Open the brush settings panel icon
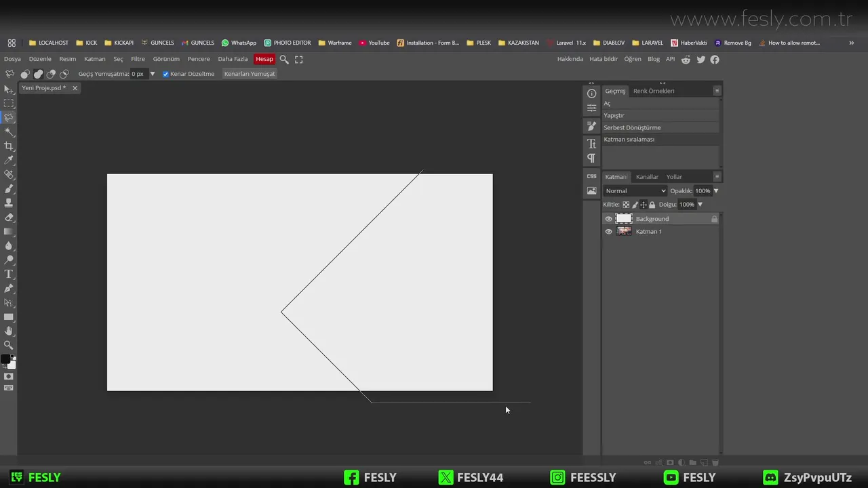Image resolution: width=868 pixels, height=488 pixels. [591, 127]
